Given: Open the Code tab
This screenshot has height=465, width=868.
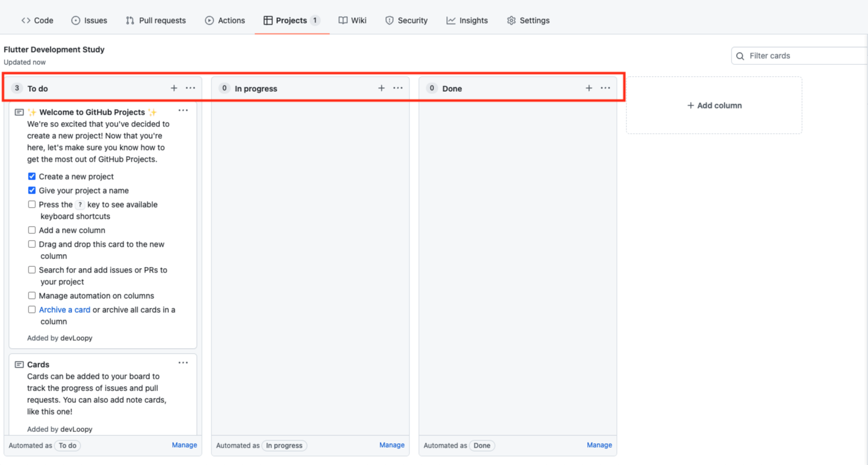Looking at the screenshot, I should pyautogui.click(x=37, y=20).
